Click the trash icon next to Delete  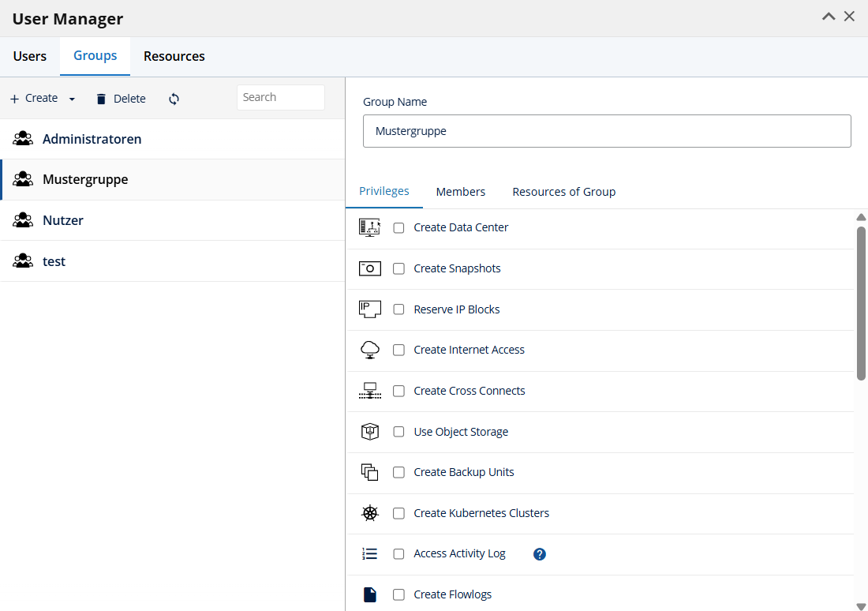click(101, 99)
